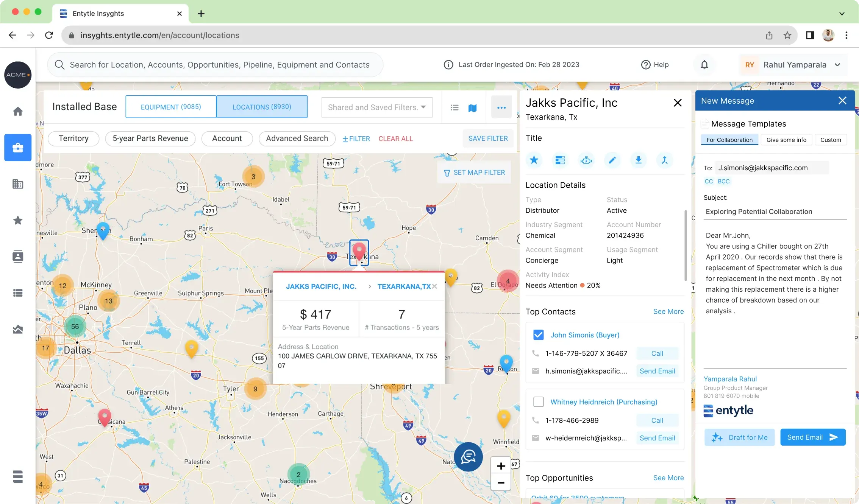
Task: Check the Whitney Heidnreich contact checkbox
Action: coord(538,402)
